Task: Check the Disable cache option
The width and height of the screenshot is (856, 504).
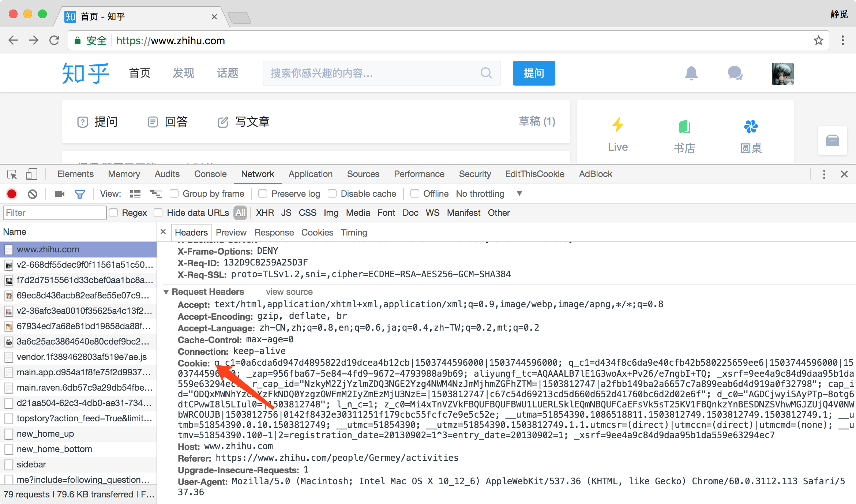Action: [332, 193]
